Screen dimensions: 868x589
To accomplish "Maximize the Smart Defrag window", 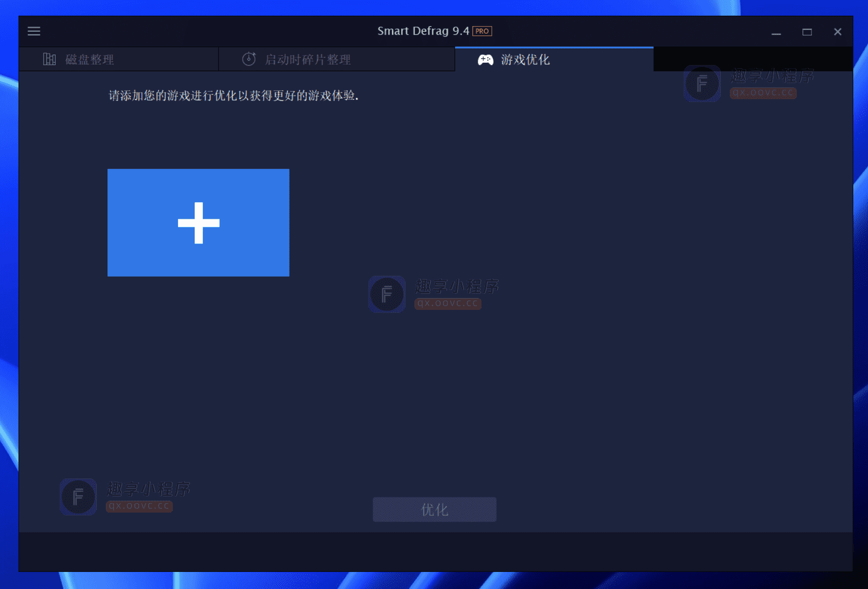I will click(807, 32).
